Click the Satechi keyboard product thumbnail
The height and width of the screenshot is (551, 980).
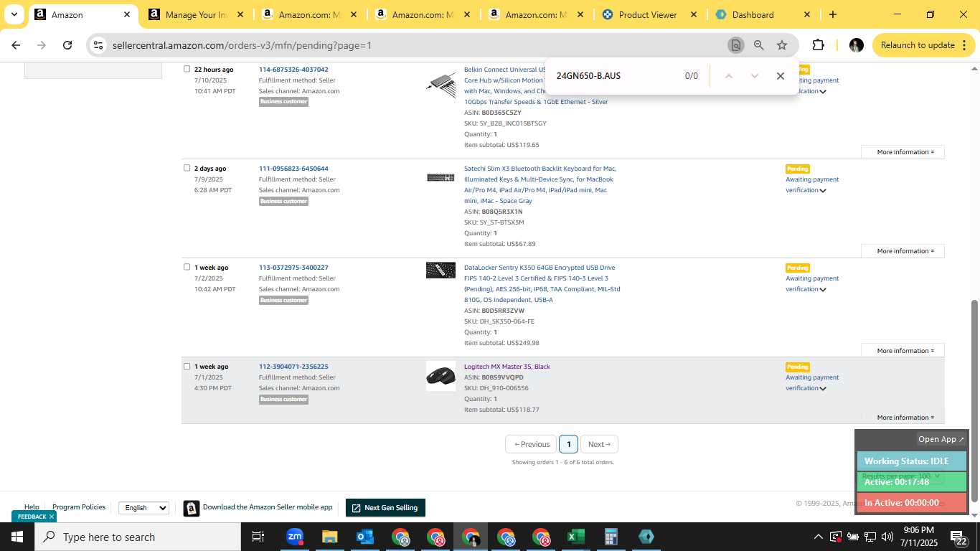(x=440, y=177)
